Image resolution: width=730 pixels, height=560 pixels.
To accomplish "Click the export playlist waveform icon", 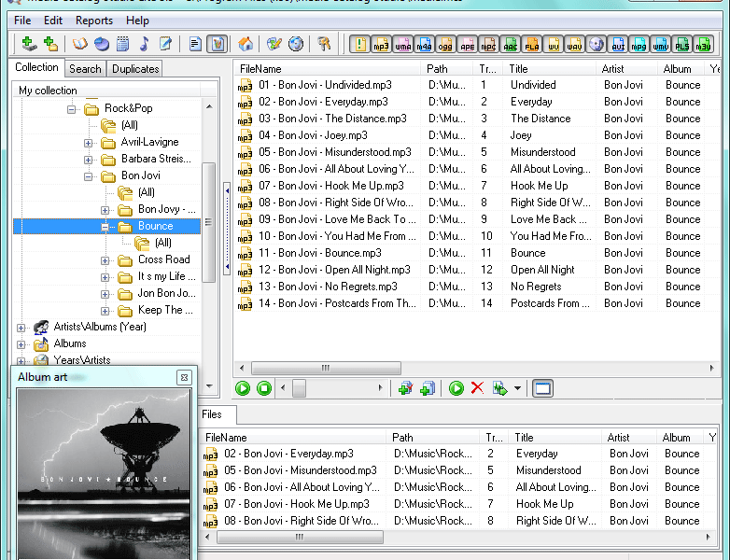I will [500, 387].
